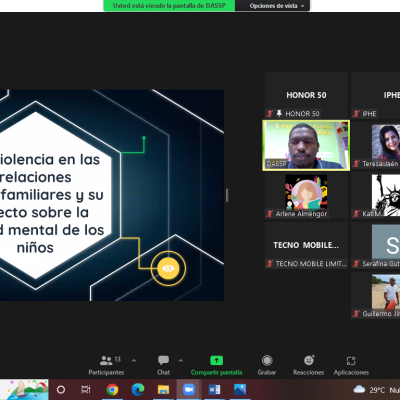Open the Windows search circle on taskbar
This screenshot has height=400, width=400.
click(61, 389)
